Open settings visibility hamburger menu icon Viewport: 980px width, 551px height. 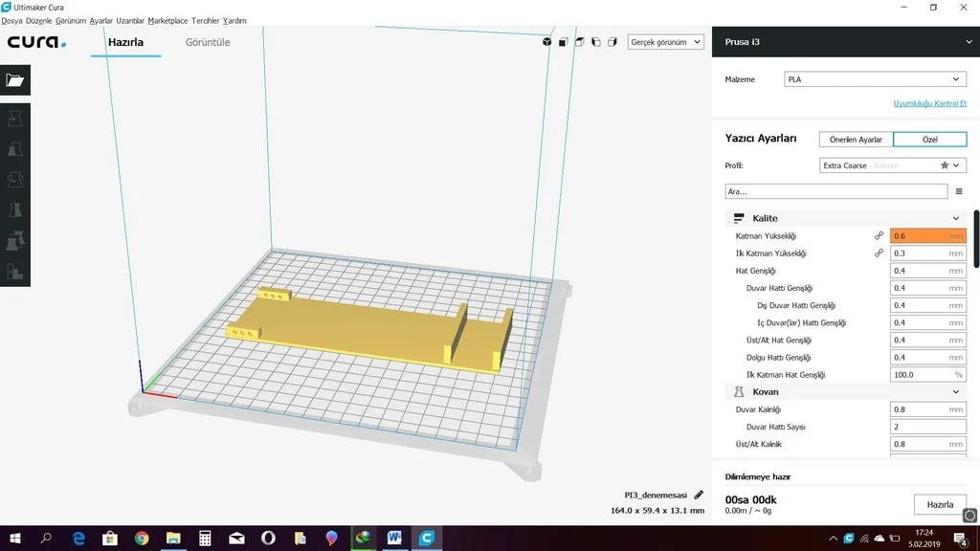(959, 191)
